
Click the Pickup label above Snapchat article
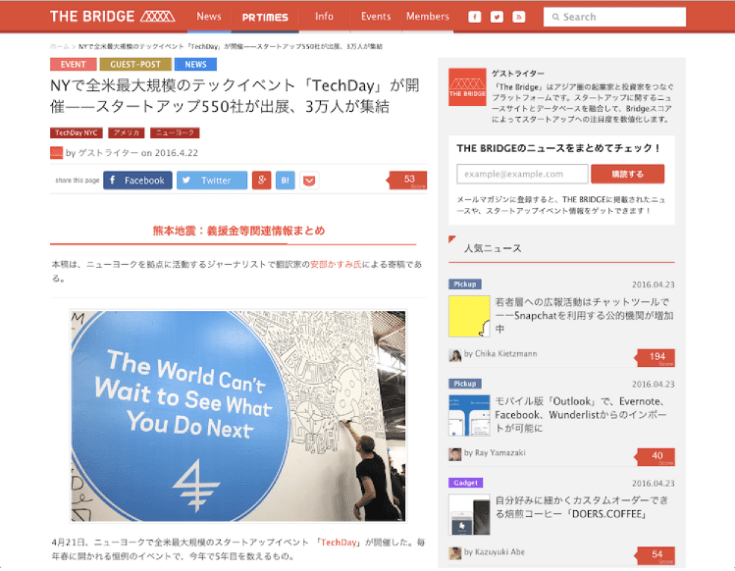(465, 284)
